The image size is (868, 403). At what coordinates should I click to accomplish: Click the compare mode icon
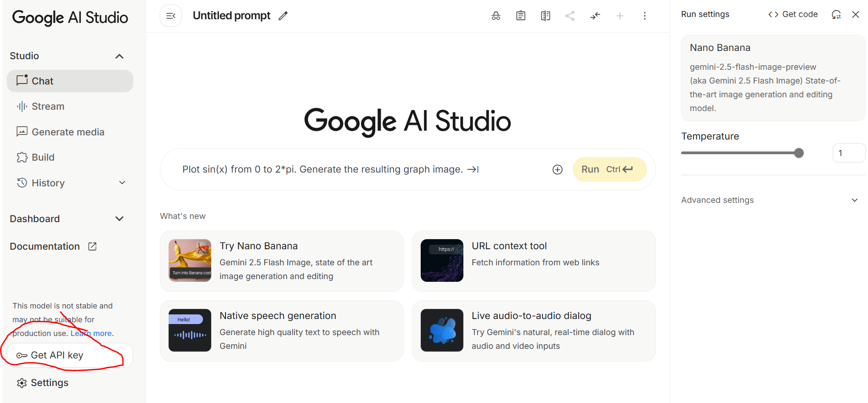546,16
